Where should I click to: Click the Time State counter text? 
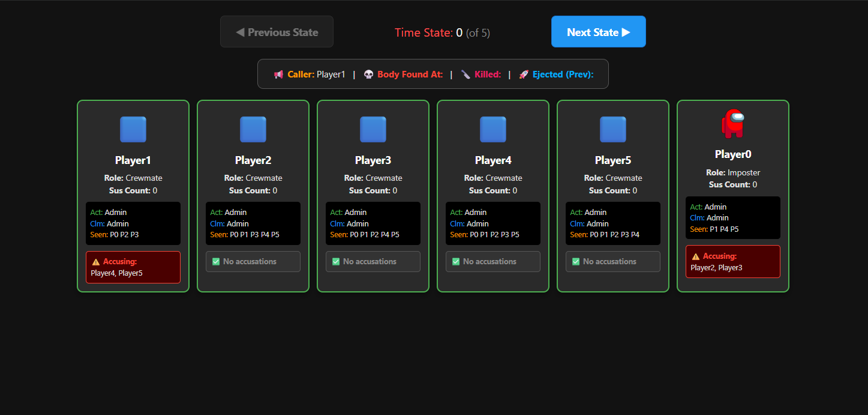442,32
